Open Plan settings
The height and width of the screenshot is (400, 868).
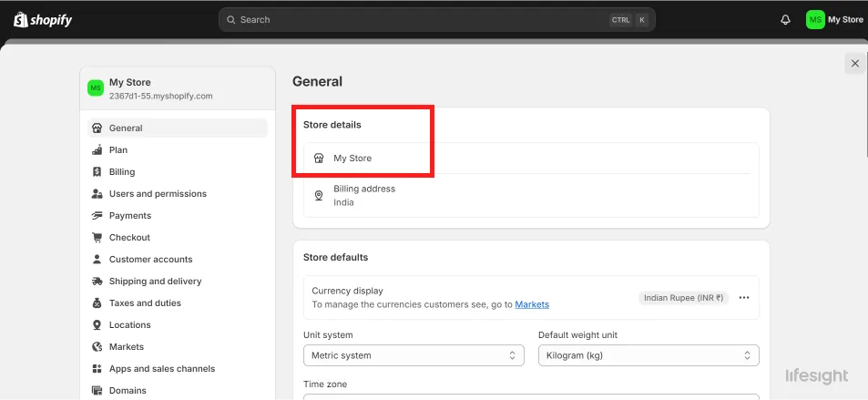point(177,149)
